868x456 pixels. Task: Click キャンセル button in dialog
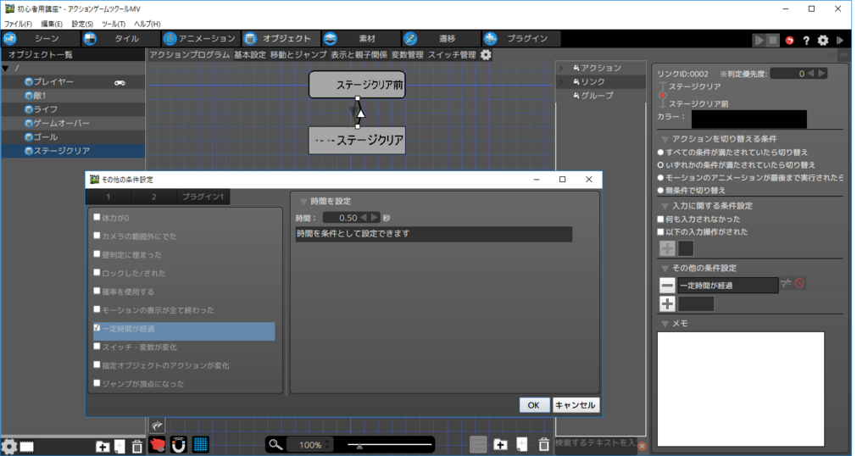576,405
